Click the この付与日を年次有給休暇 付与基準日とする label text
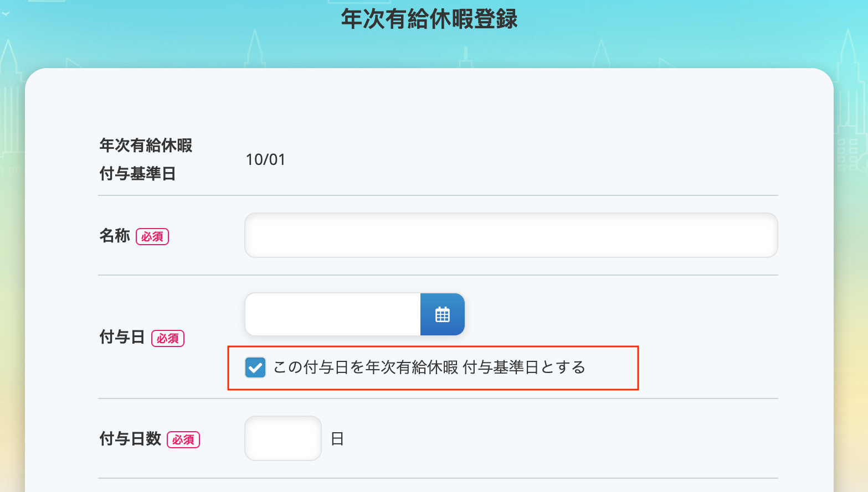Image resolution: width=868 pixels, height=492 pixels. pos(429,367)
